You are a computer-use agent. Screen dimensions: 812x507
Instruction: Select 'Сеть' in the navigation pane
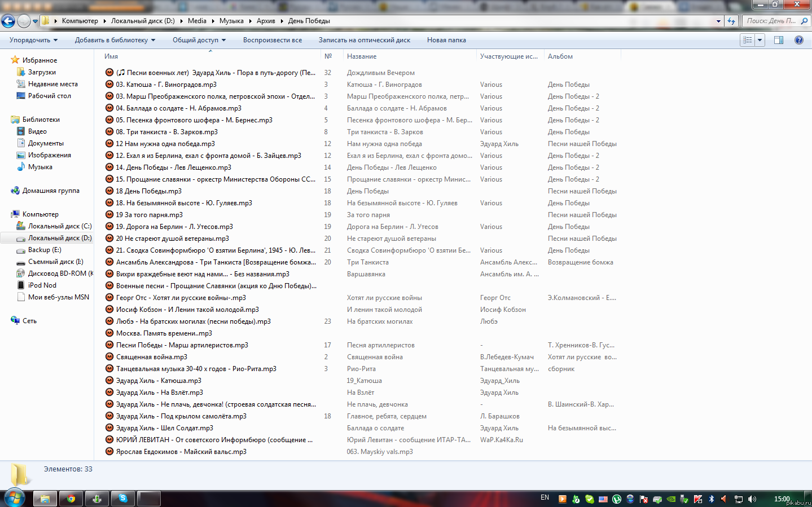(x=29, y=321)
